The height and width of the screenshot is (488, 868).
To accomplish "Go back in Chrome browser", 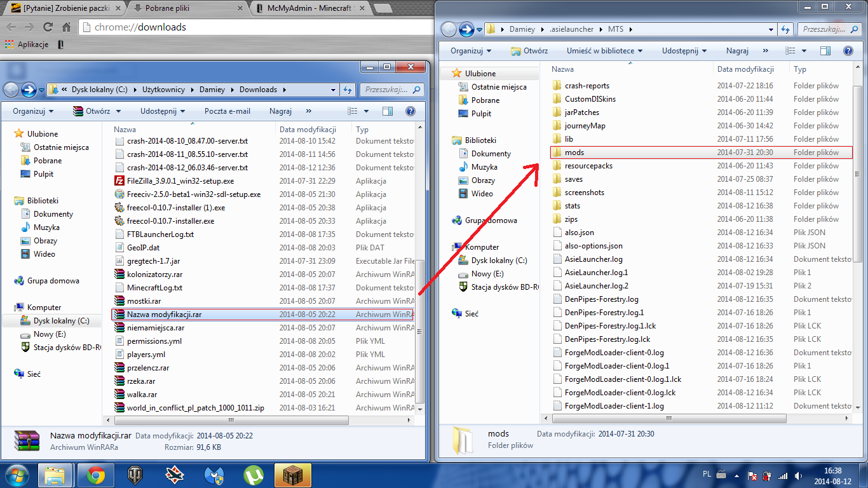I will tap(11, 27).
